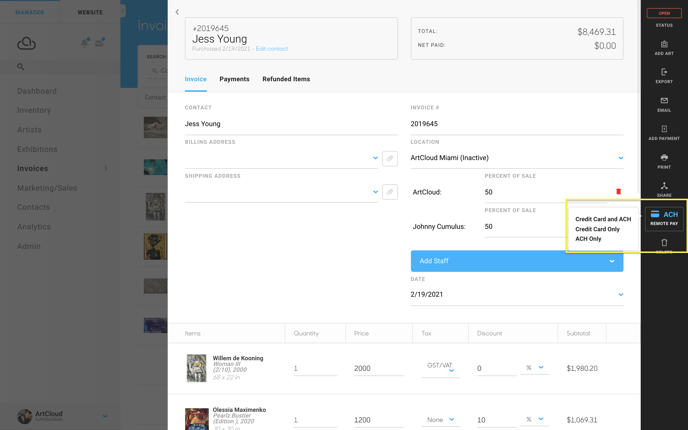Open Analytics in sidebar
This screenshot has width=688, height=430.
(34, 227)
